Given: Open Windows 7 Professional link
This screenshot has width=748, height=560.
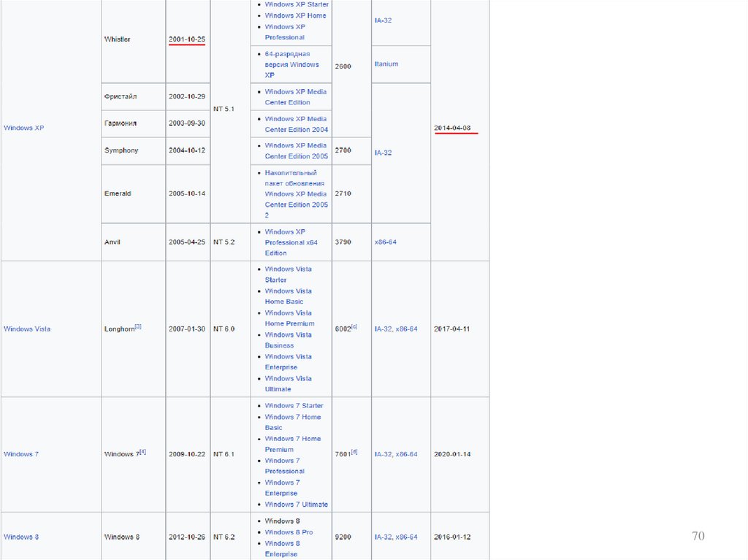Looking at the screenshot, I should [285, 466].
